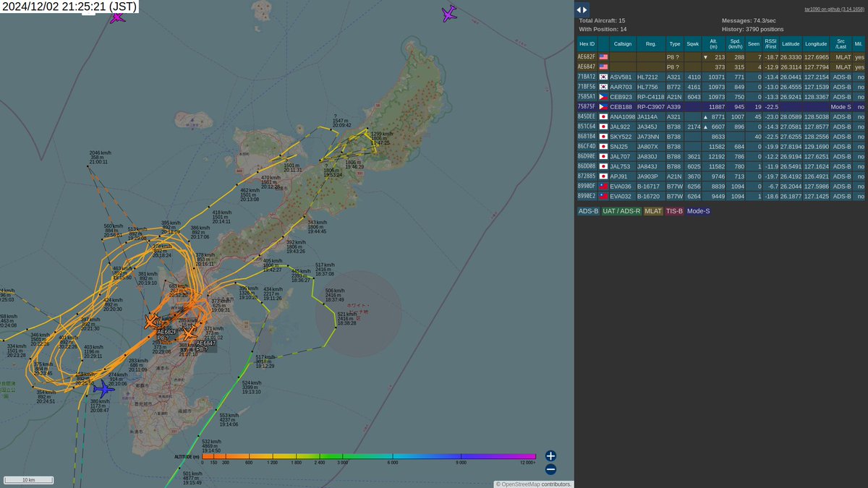Sort table by Longitude column
The image size is (868, 488).
816,43
